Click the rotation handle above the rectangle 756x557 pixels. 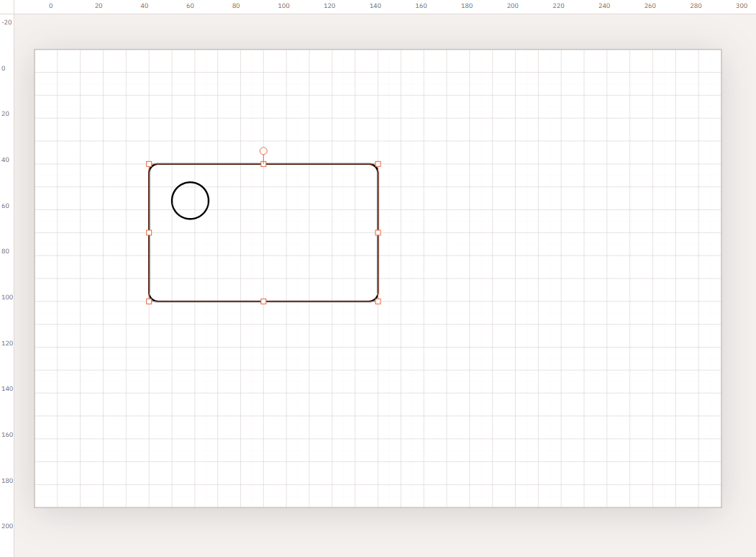click(263, 151)
